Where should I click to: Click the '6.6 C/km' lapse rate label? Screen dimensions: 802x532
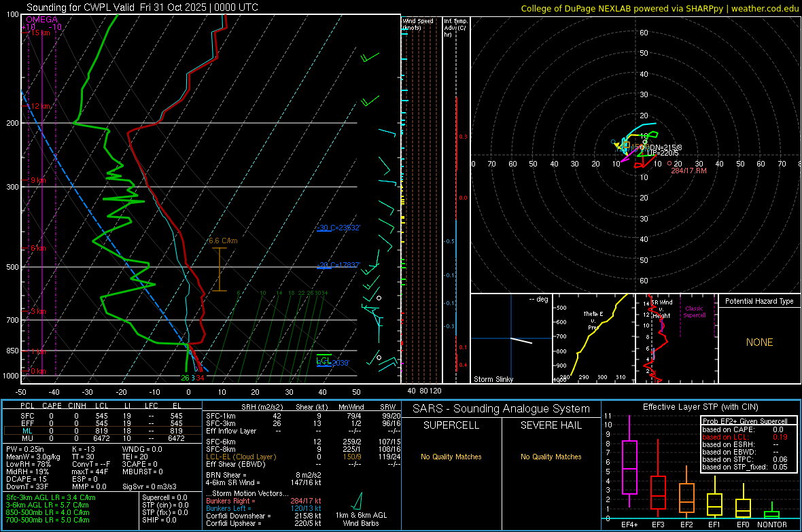coord(223,241)
